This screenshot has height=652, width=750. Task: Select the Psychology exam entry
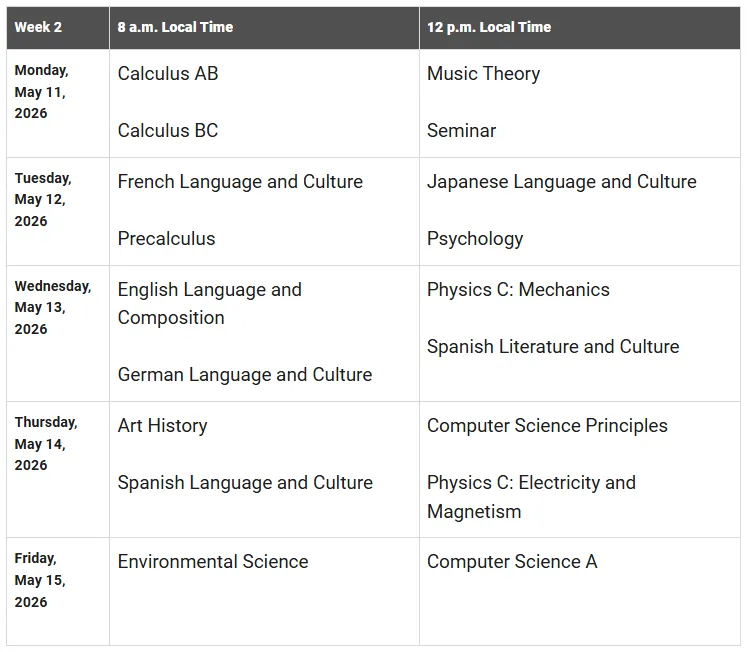(x=475, y=239)
